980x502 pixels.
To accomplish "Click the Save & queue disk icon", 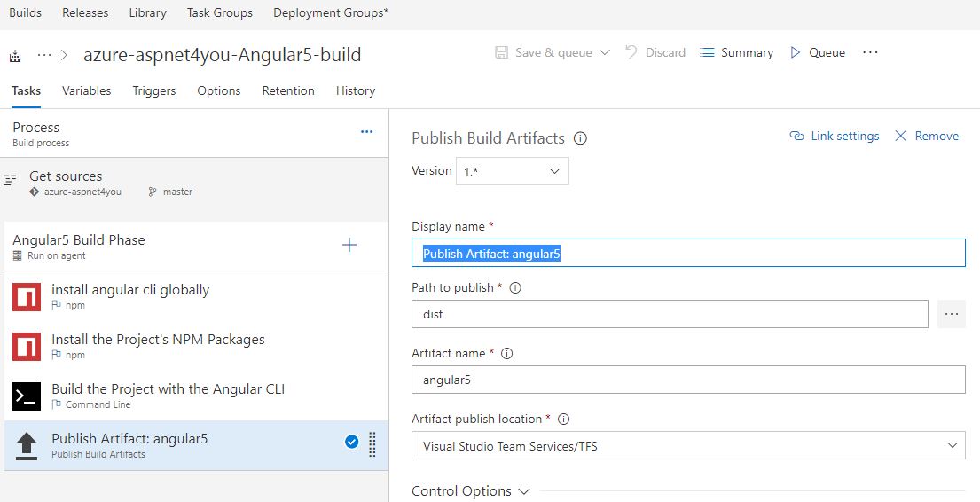I will (x=501, y=52).
